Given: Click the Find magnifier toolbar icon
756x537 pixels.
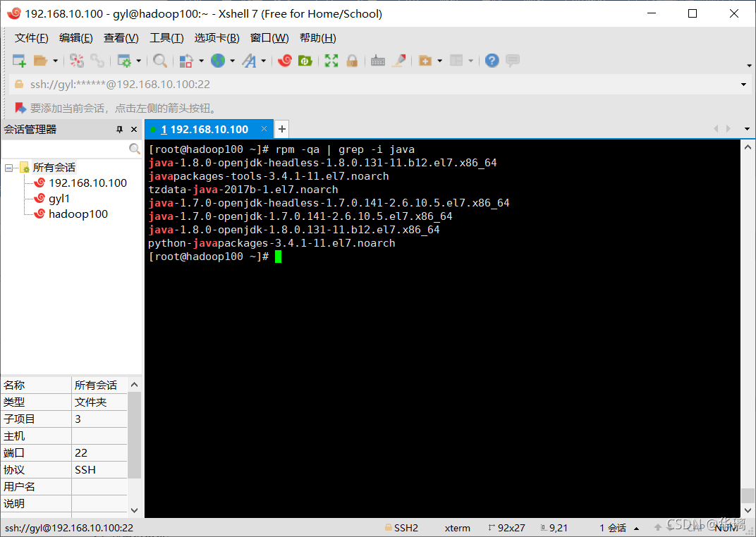Looking at the screenshot, I should point(160,61).
